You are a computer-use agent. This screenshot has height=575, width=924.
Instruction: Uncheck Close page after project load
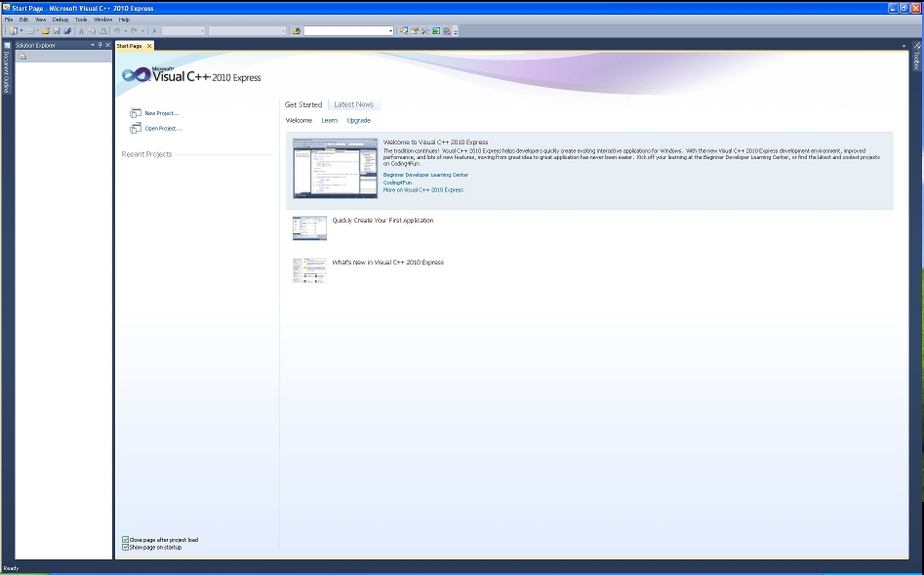coord(126,540)
